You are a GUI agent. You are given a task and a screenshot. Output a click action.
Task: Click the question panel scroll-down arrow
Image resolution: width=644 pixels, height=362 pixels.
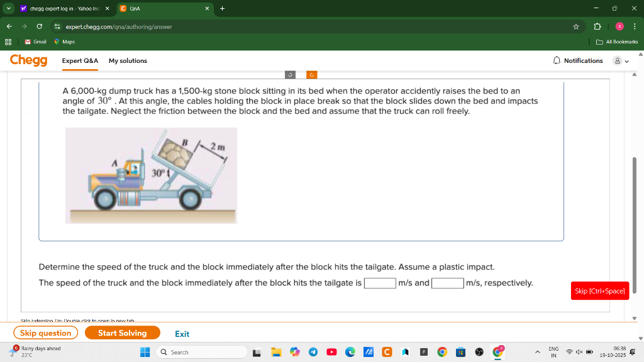[635, 318]
